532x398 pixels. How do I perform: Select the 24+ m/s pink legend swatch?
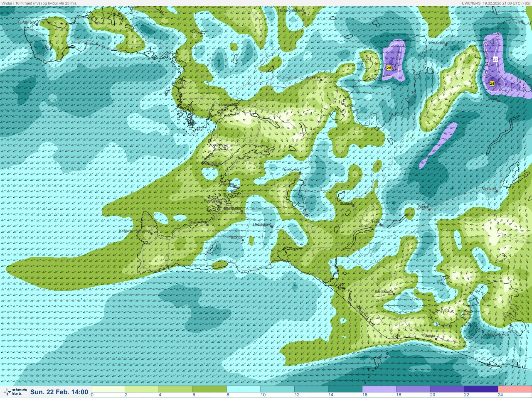[515, 389]
